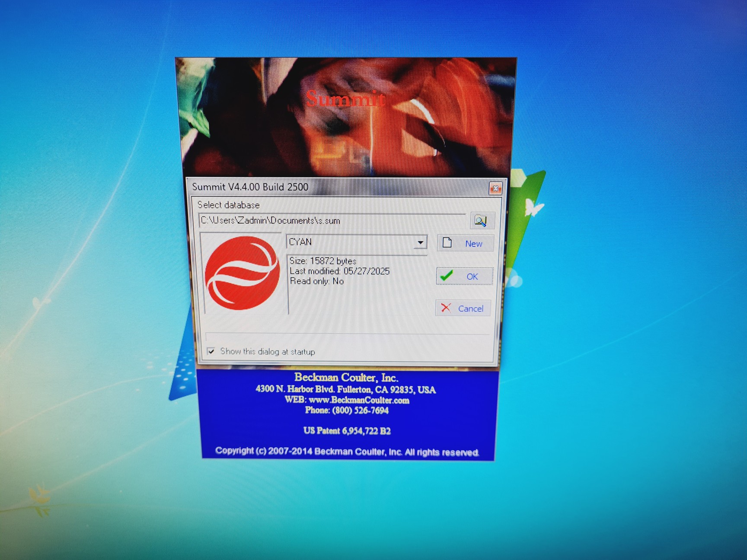Click the red Summit splash title
747x560 pixels.
tap(345, 99)
